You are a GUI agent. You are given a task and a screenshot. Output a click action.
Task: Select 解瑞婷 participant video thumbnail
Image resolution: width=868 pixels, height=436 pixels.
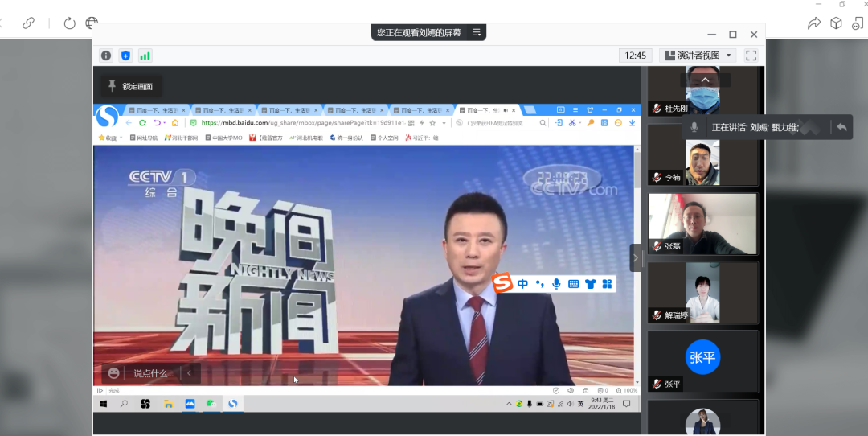[x=702, y=293]
